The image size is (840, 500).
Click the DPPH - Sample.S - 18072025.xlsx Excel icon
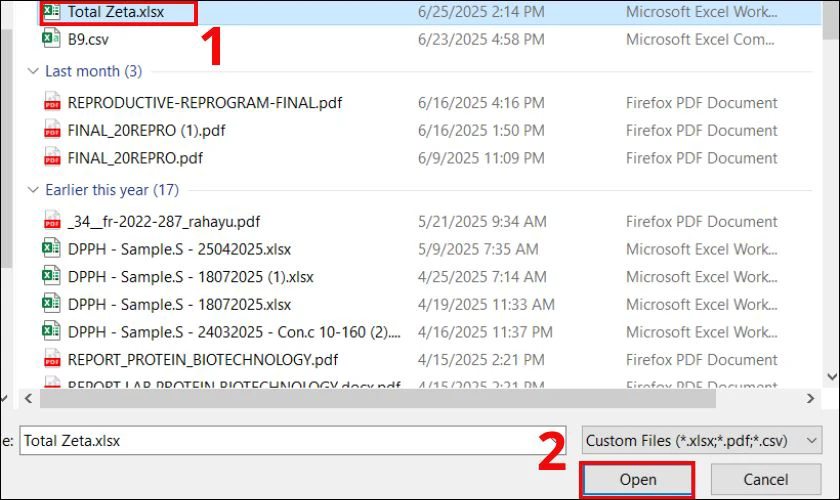click(x=51, y=304)
